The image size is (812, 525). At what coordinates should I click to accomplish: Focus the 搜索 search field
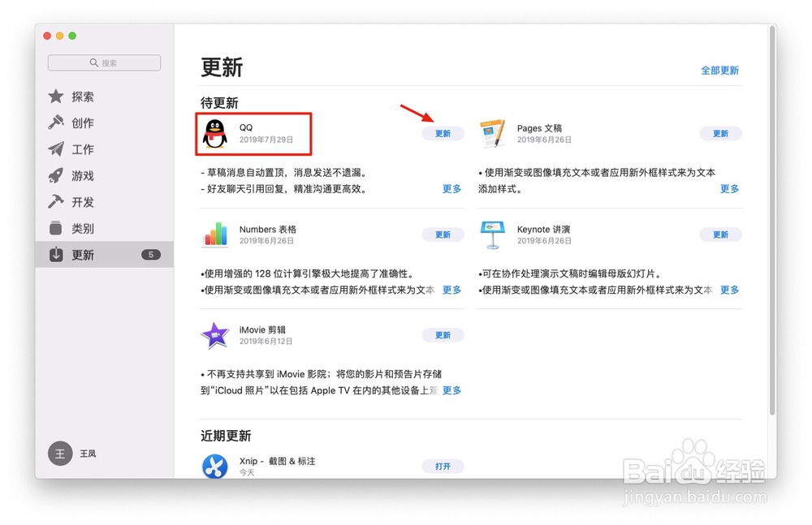(x=104, y=62)
